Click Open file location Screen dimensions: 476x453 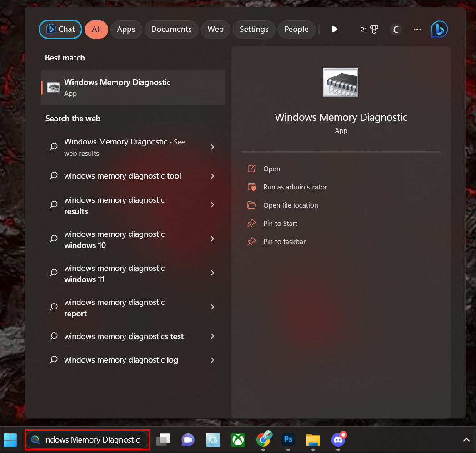291,205
